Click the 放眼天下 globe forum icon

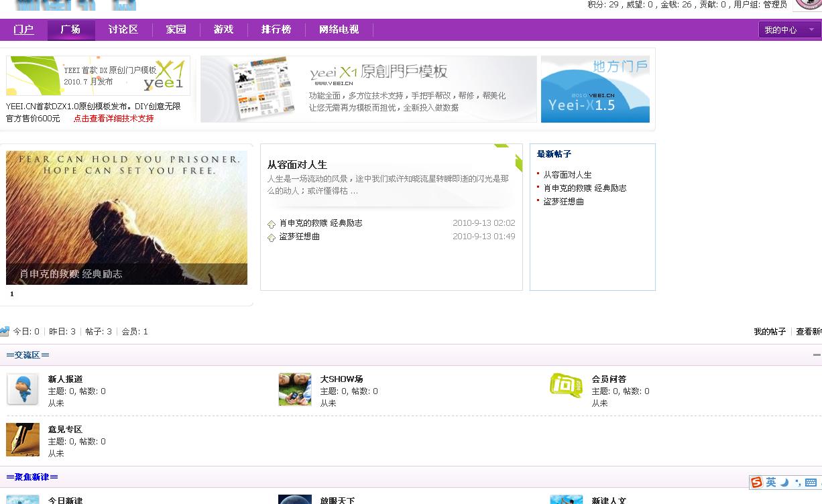[x=295, y=500]
